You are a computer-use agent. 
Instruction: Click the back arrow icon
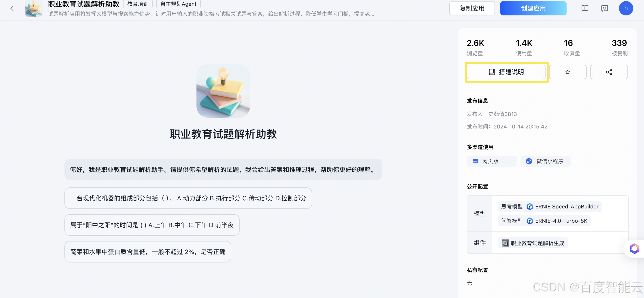(12, 8)
